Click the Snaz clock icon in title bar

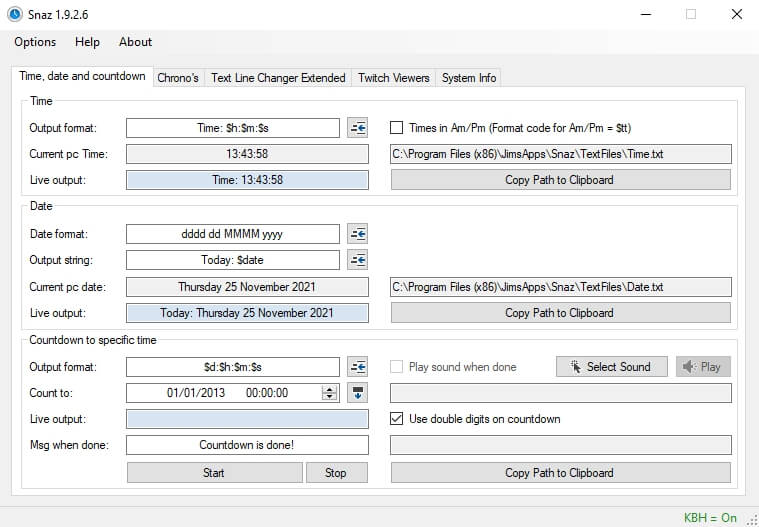pyautogui.click(x=15, y=14)
